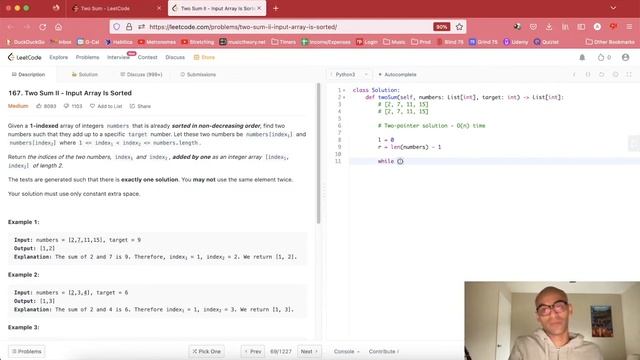Go to the browser home page icon
Image resolution: width=640 pixels, height=360 pixels.
(x=58, y=27)
